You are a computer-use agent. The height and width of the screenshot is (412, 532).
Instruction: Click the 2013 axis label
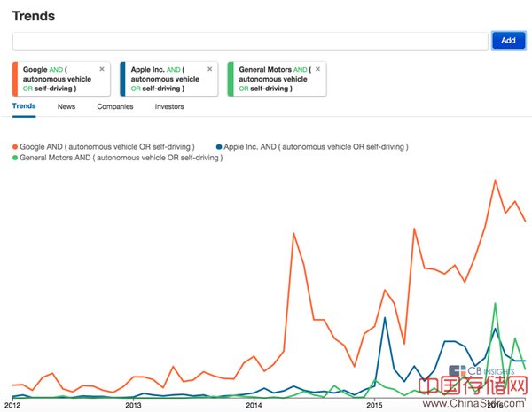coord(133,405)
